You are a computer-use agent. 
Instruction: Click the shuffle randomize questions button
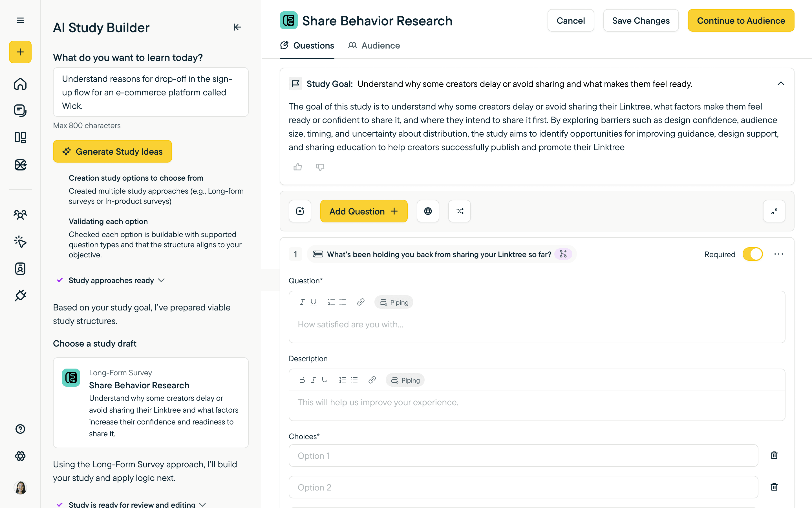(x=459, y=211)
